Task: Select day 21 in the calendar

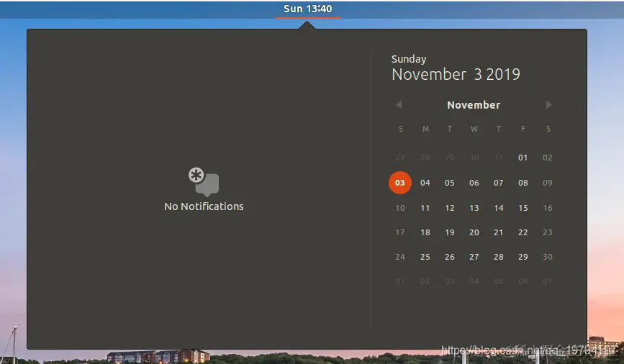Action: (499, 232)
